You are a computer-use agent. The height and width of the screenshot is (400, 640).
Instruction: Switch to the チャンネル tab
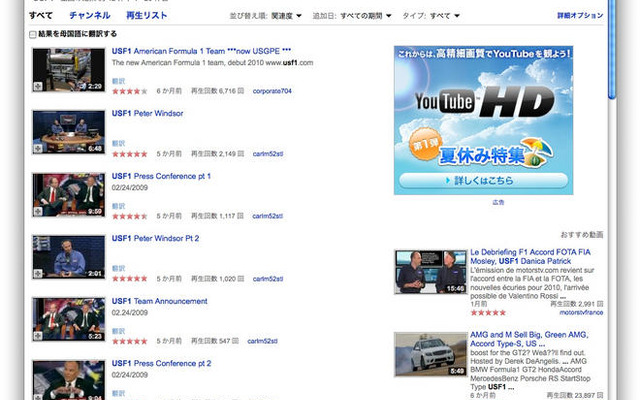click(x=90, y=16)
